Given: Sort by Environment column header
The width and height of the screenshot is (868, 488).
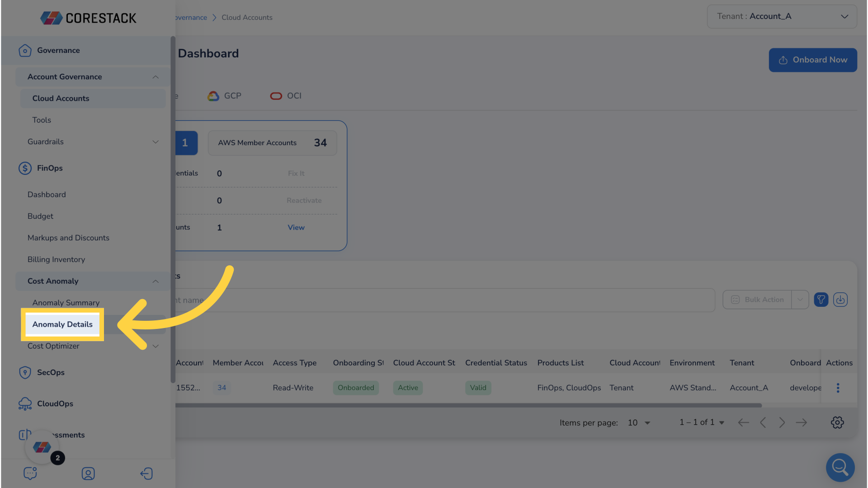Looking at the screenshot, I should click(x=692, y=363).
